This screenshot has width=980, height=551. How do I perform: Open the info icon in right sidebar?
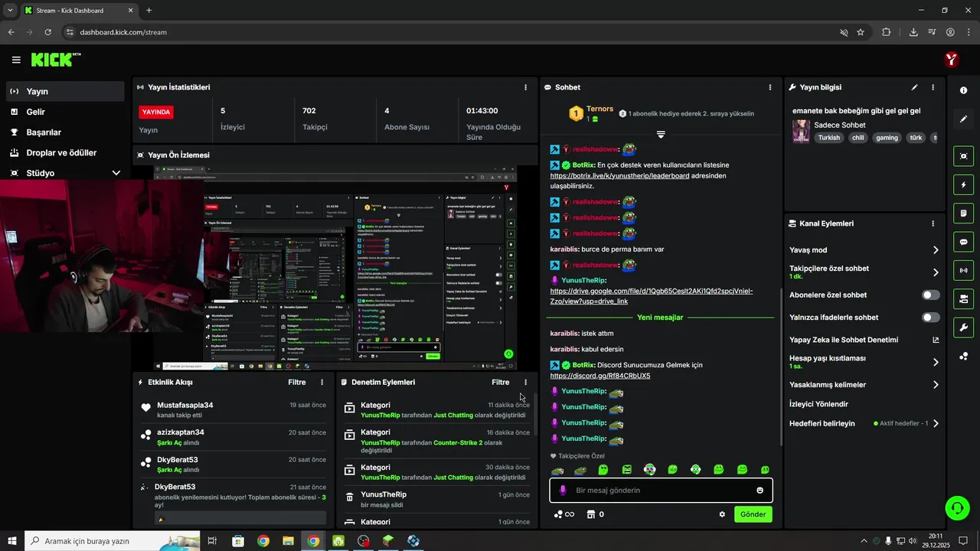pos(963,90)
